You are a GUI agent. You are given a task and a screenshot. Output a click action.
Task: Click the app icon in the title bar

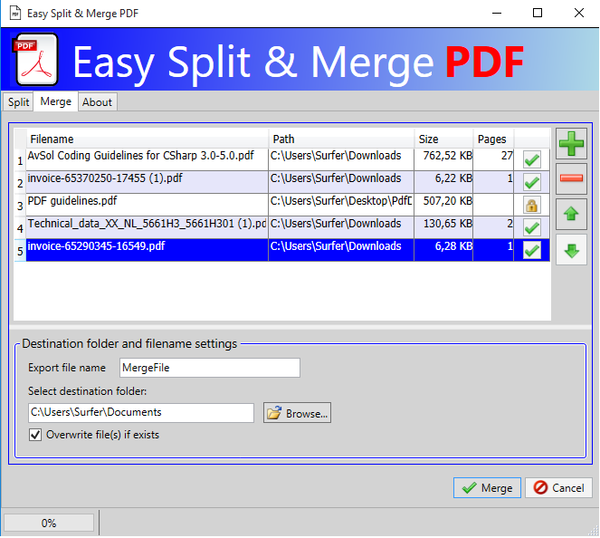[x=15, y=13]
